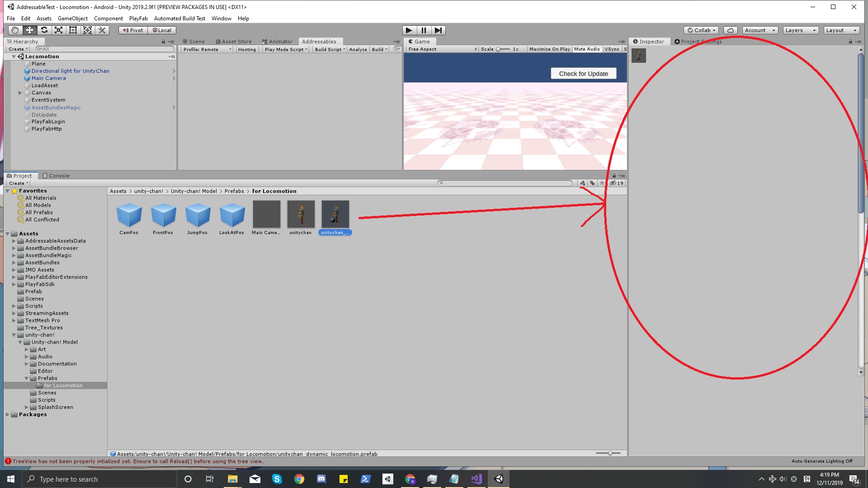Click the Hosting button in Addressables
The width and height of the screenshot is (868, 488).
click(x=247, y=49)
